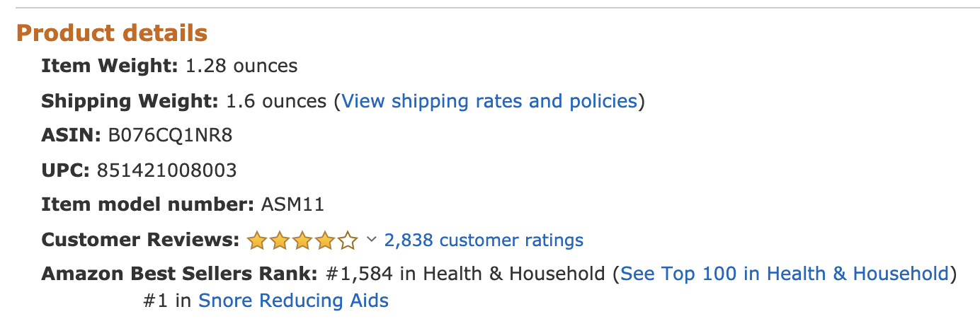Click the Product details heading
The height and width of the screenshot is (331, 980).
[x=112, y=33]
